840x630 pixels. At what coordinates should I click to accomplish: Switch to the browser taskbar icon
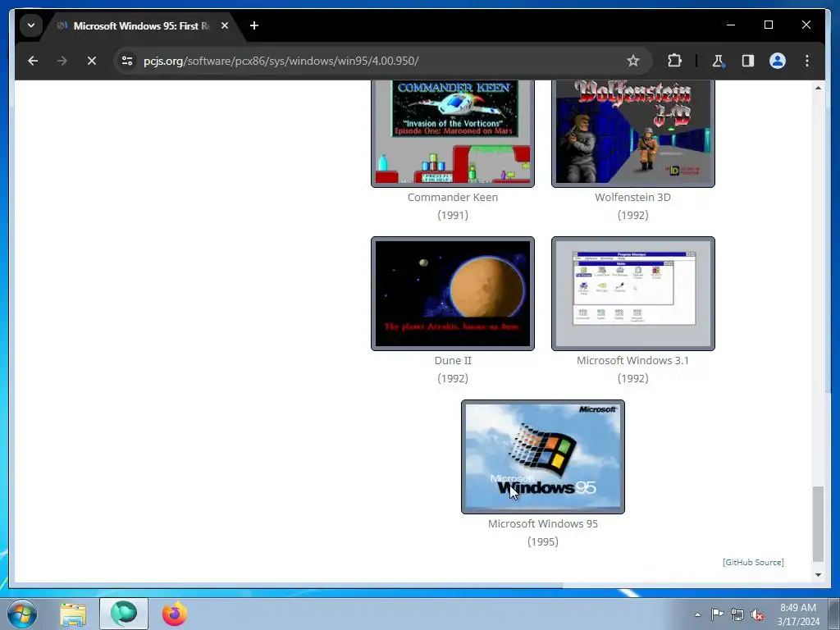[x=124, y=614]
